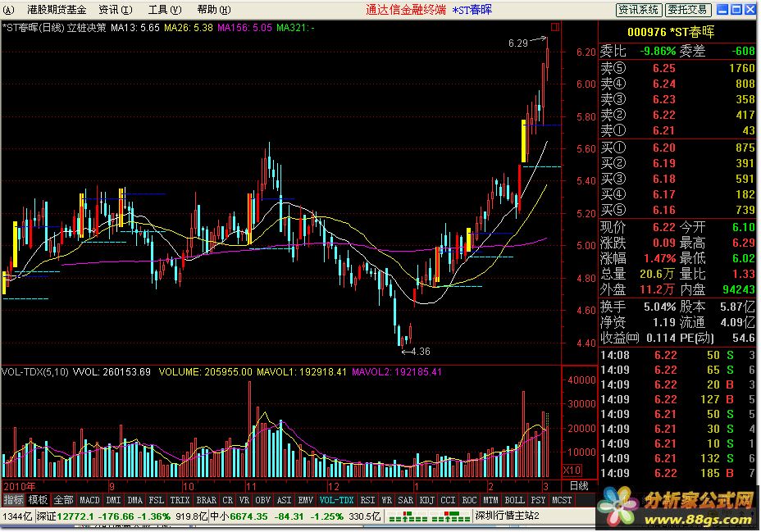Image resolution: width=761 pixels, height=532 pixels.
Task: Open the 资讯(I) menu
Action: (116, 10)
